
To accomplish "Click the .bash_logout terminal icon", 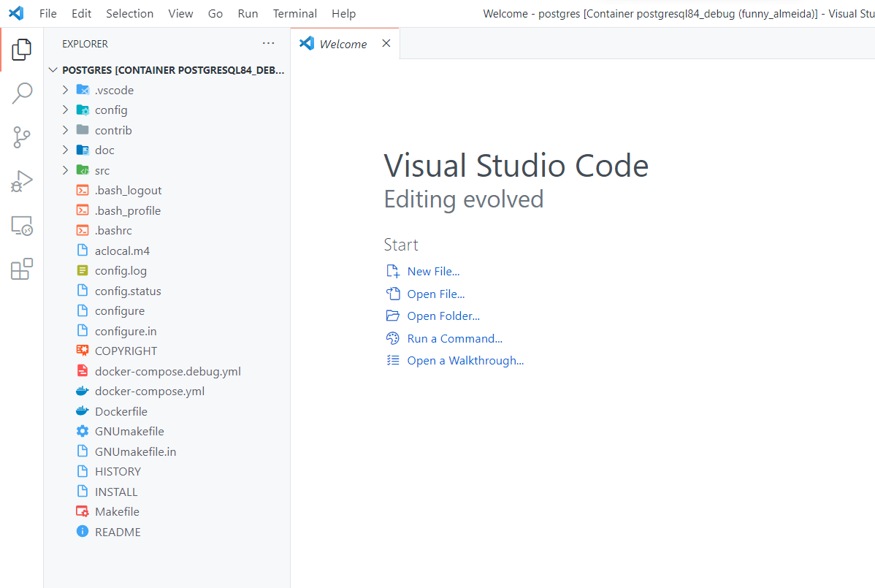I will pyautogui.click(x=83, y=190).
